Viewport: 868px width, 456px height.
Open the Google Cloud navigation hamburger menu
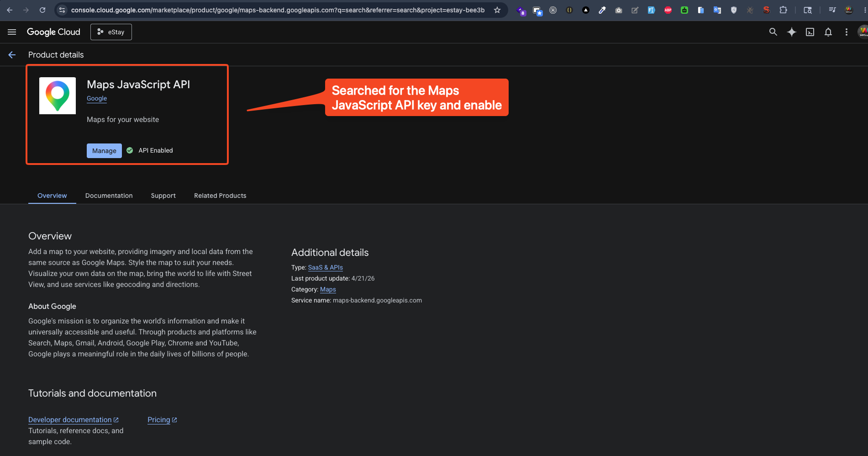click(x=12, y=32)
